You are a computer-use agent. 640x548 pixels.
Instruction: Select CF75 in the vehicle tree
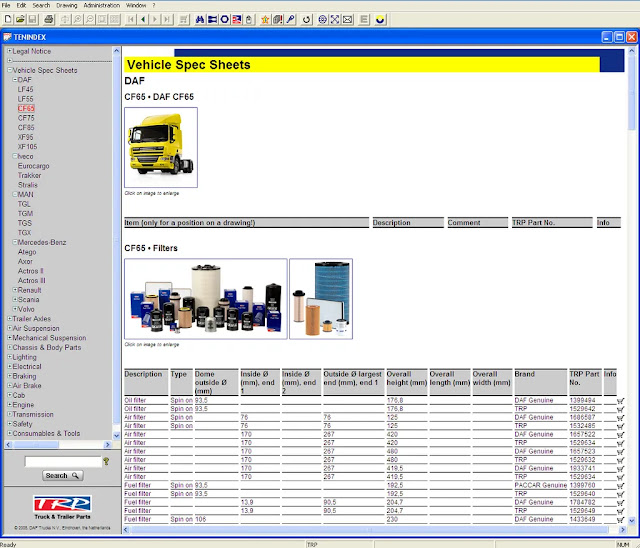(26, 118)
